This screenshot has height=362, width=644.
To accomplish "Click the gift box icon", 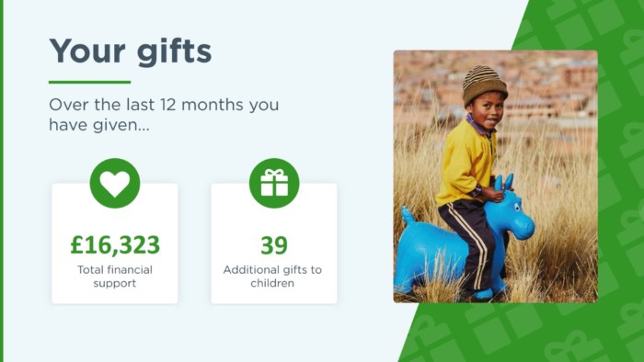I will coord(274,183).
